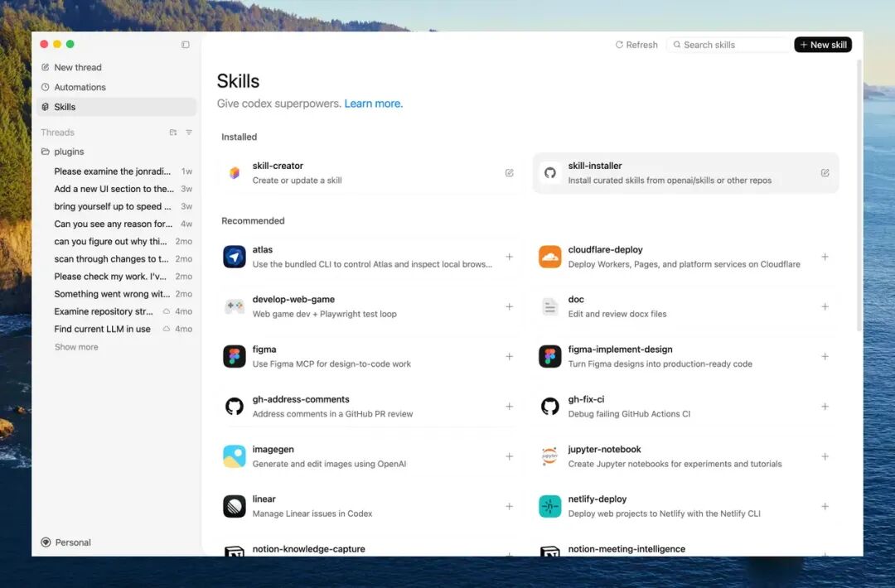Toggle the sidebar collapse icon

(186, 44)
